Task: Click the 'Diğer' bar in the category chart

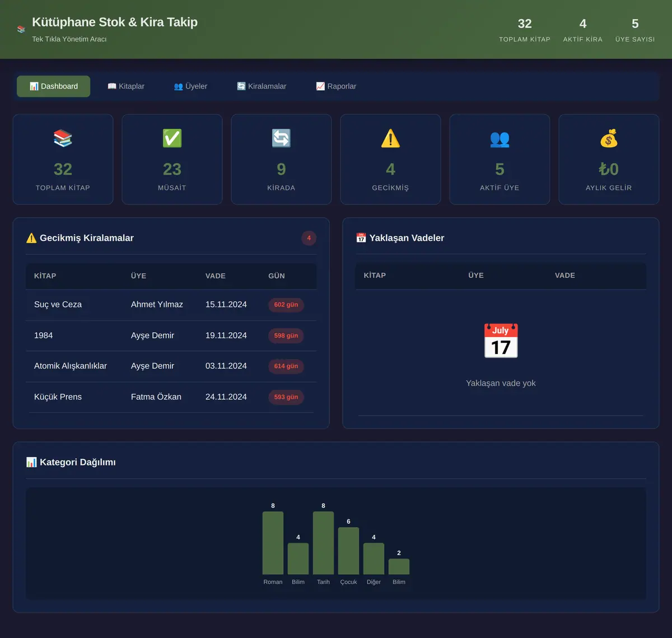Action: click(x=374, y=558)
